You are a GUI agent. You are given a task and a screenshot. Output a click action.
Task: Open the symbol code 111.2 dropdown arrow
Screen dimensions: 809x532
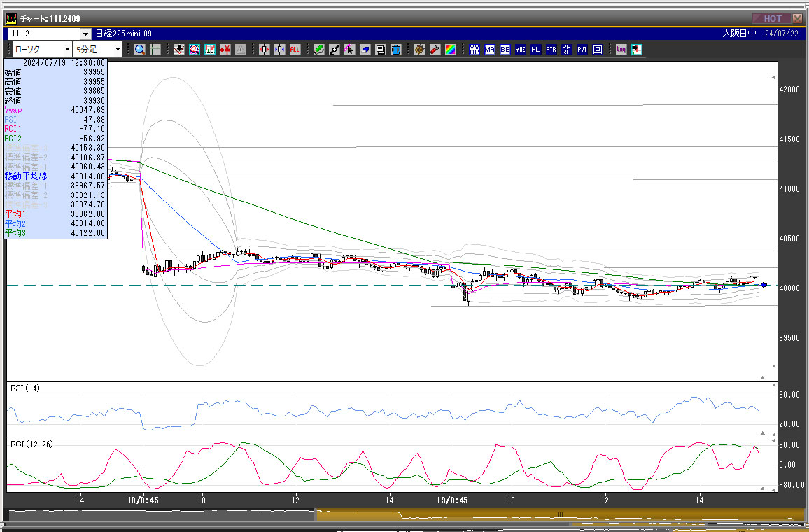click(x=85, y=34)
